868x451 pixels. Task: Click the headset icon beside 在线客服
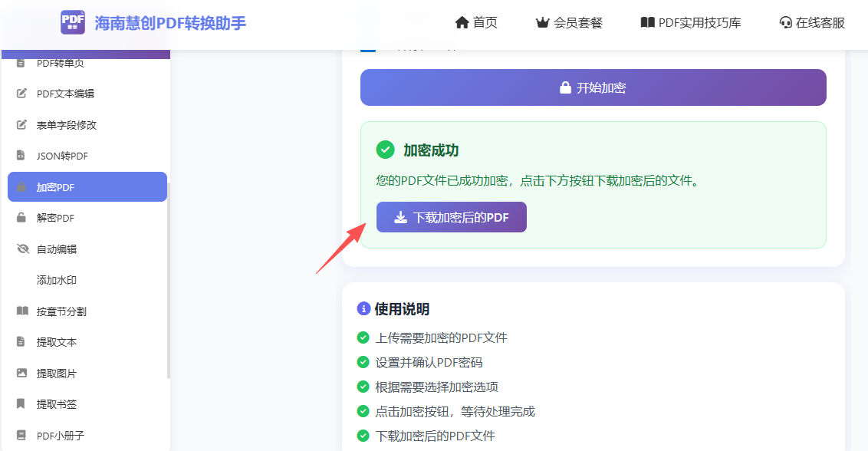coord(785,23)
